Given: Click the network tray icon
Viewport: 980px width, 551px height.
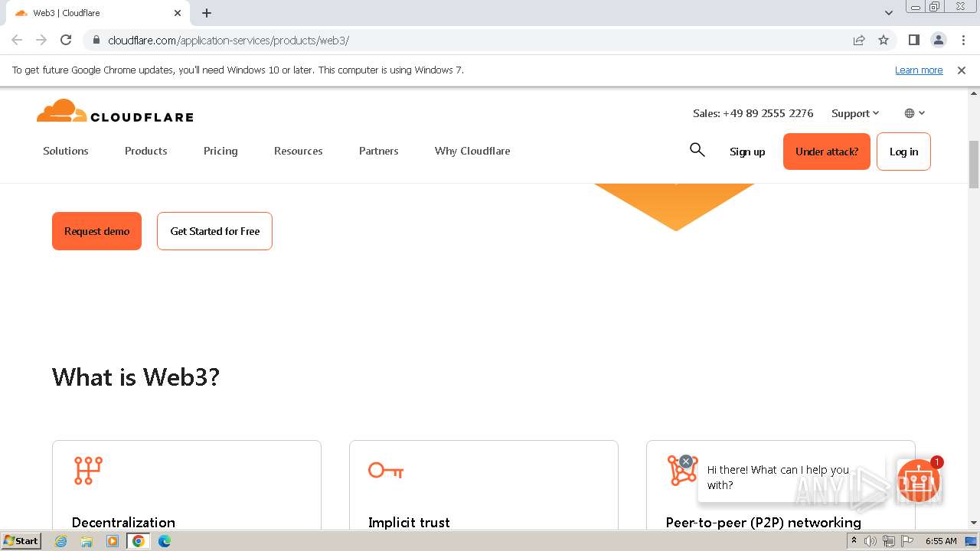Looking at the screenshot, I should click(x=889, y=541).
